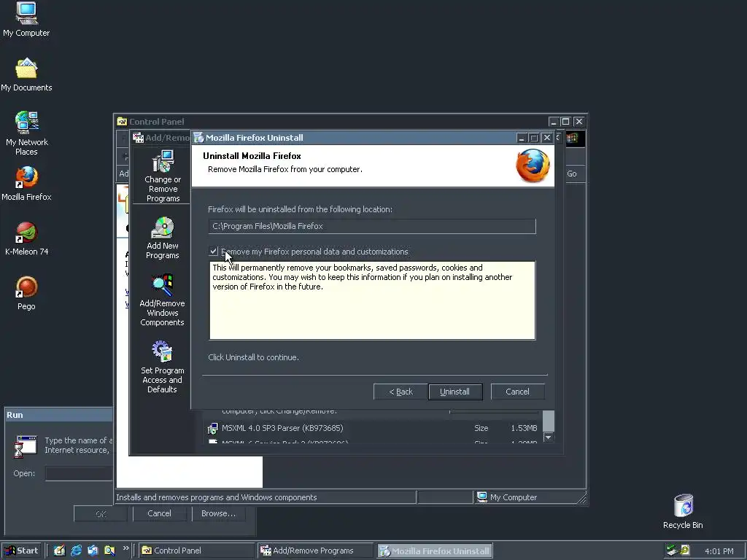The image size is (747, 560).
Task: Click the Run dialog program icon
Action: pos(26,446)
